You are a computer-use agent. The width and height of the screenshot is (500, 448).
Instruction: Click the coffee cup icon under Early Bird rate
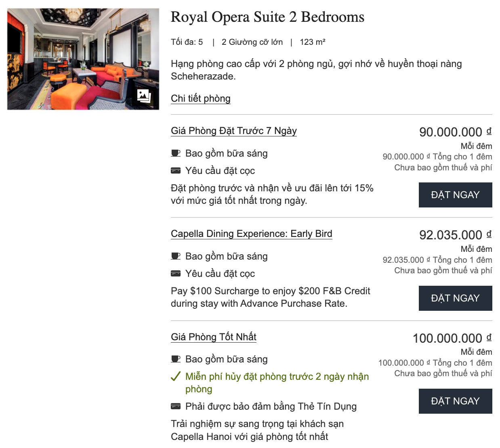176,256
